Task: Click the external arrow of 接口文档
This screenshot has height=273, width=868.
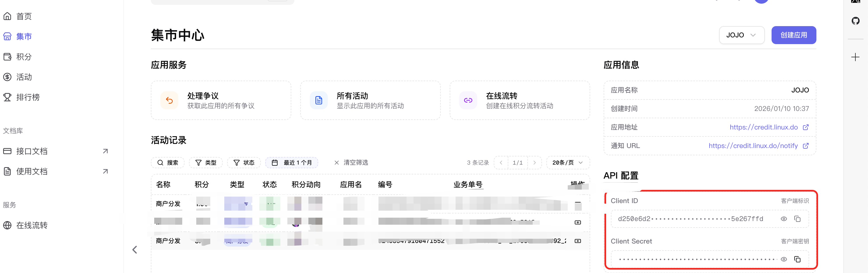Action: [x=105, y=151]
